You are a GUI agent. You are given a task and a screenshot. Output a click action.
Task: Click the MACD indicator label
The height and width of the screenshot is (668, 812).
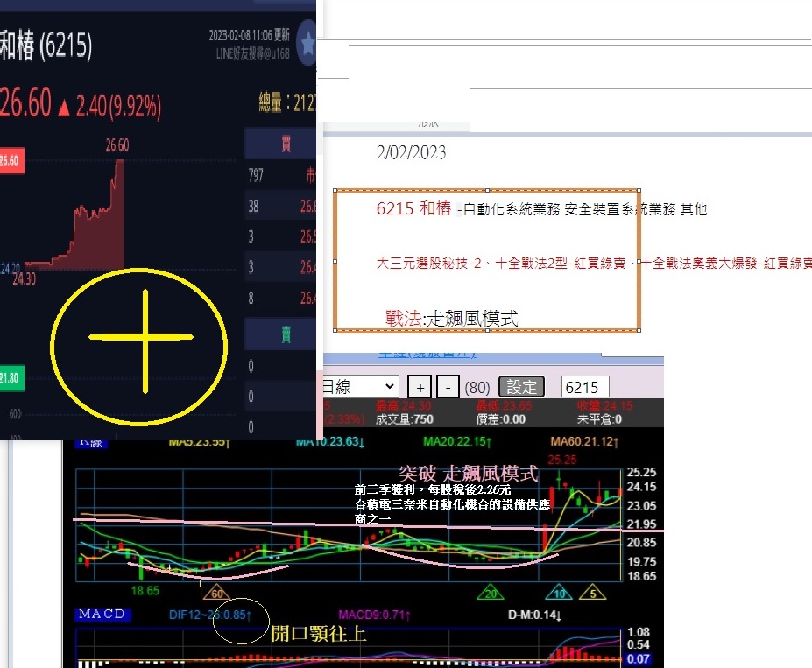point(102,615)
